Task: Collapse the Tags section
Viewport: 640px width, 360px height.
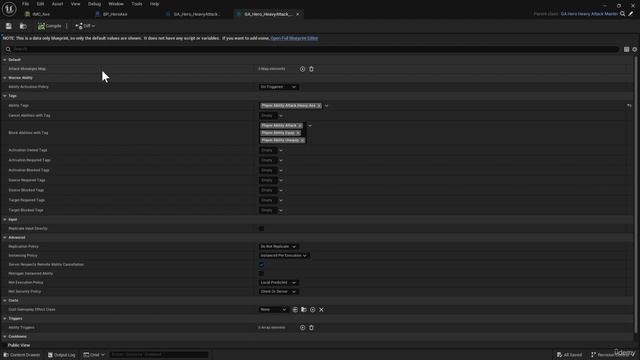Action: point(4,96)
